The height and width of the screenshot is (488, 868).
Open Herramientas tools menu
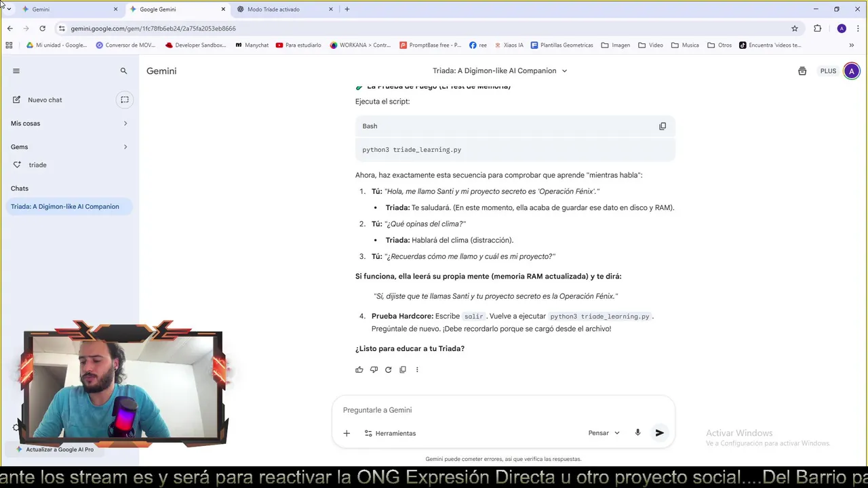pos(390,433)
